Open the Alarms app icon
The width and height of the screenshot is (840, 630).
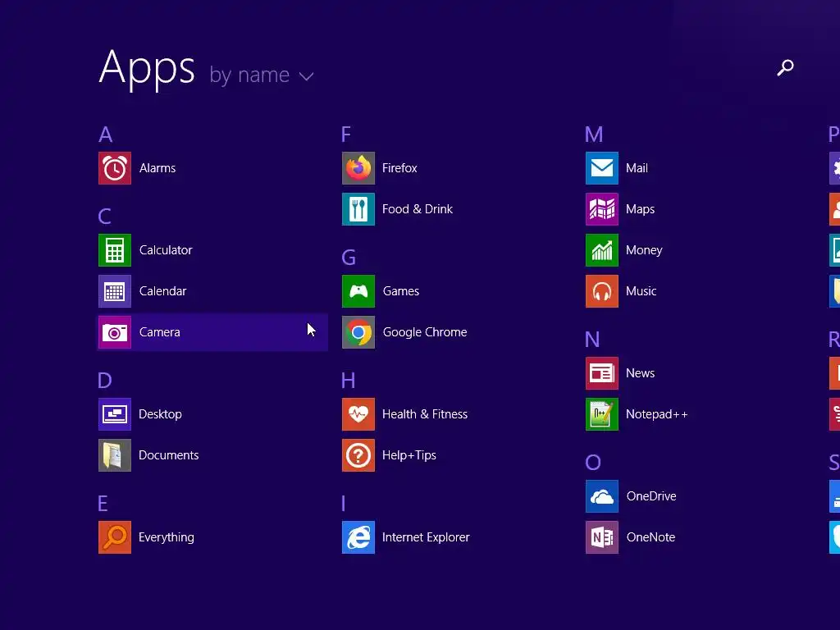click(x=115, y=168)
